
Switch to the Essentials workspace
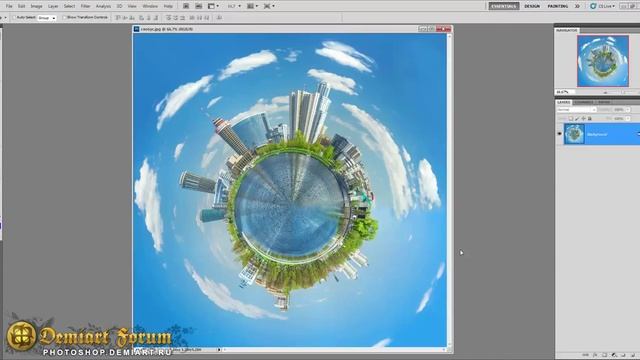[504, 6]
